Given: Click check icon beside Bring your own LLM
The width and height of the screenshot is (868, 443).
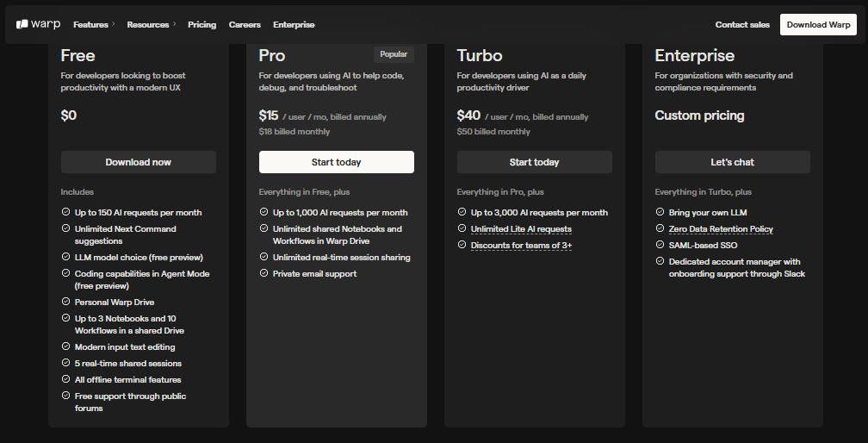Looking at the screenshot, I should pos(660,211).
